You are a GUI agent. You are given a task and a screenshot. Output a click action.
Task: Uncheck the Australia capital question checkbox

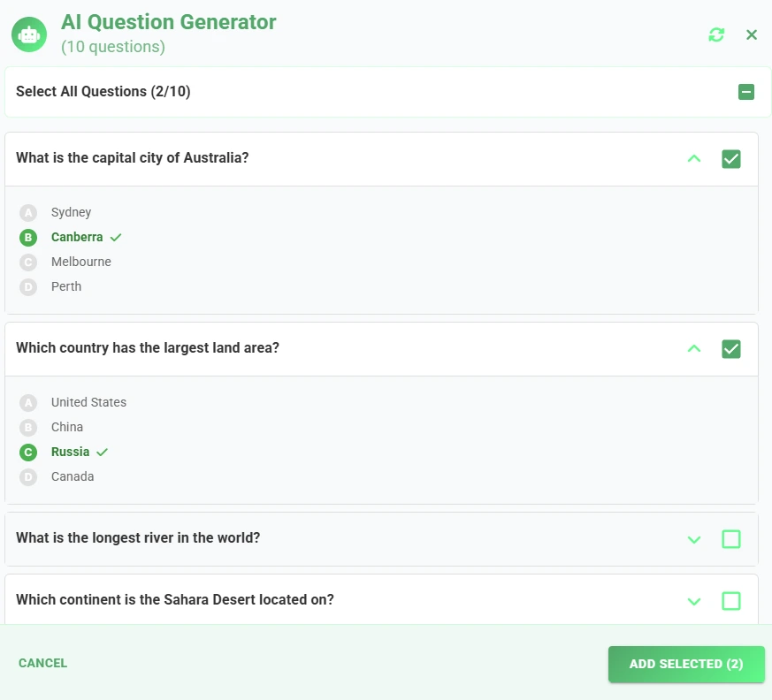[x=730, y=159]
